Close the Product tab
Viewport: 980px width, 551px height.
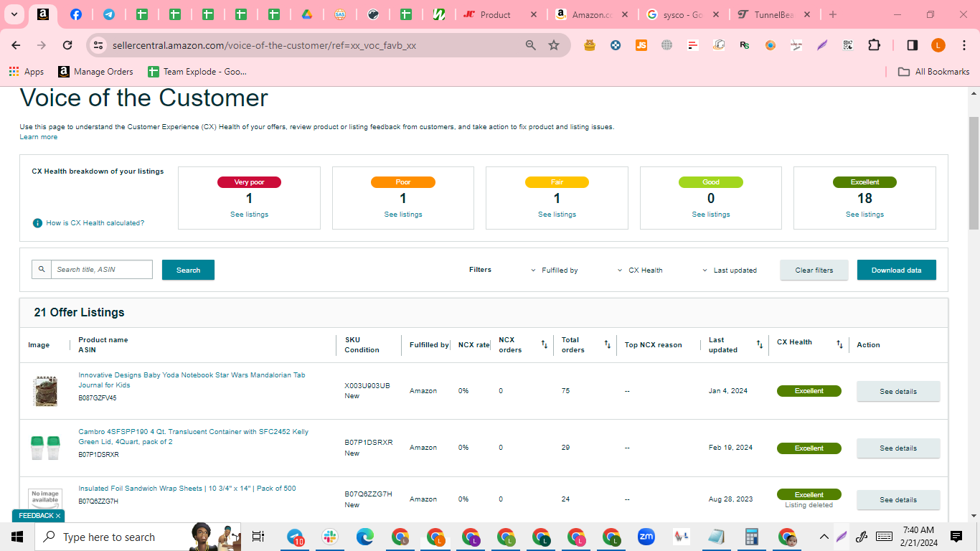[x=533, y=14]
